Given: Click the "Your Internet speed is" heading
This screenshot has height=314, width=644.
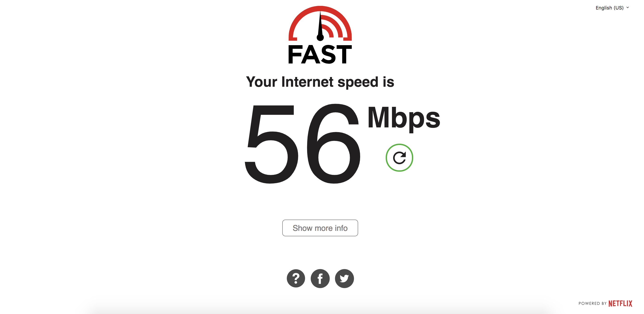Looking at the screenshot, I should click(320, 82).
